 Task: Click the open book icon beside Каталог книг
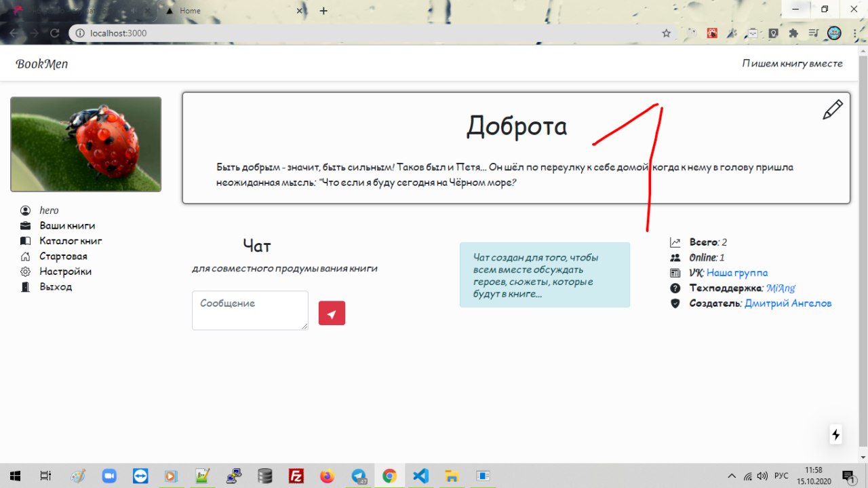[x=26, y=241]
